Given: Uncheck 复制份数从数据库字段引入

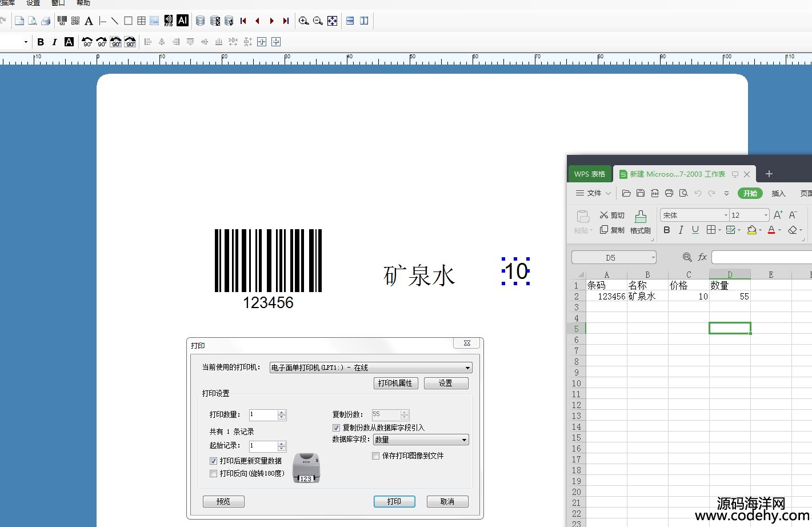Looking at the screenshot, I should coord(336,428).
